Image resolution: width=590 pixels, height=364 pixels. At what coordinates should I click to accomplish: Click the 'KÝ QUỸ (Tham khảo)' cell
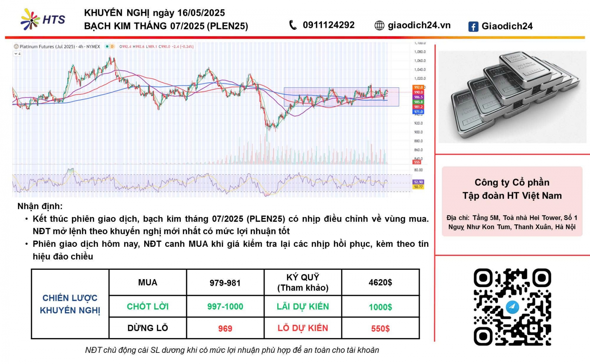(x=303, y=282)
